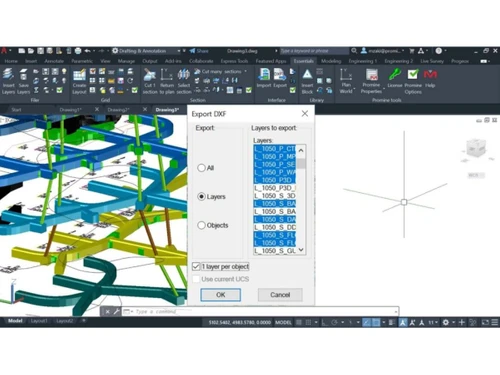Click the Return to plan icon

pos(167,81)
